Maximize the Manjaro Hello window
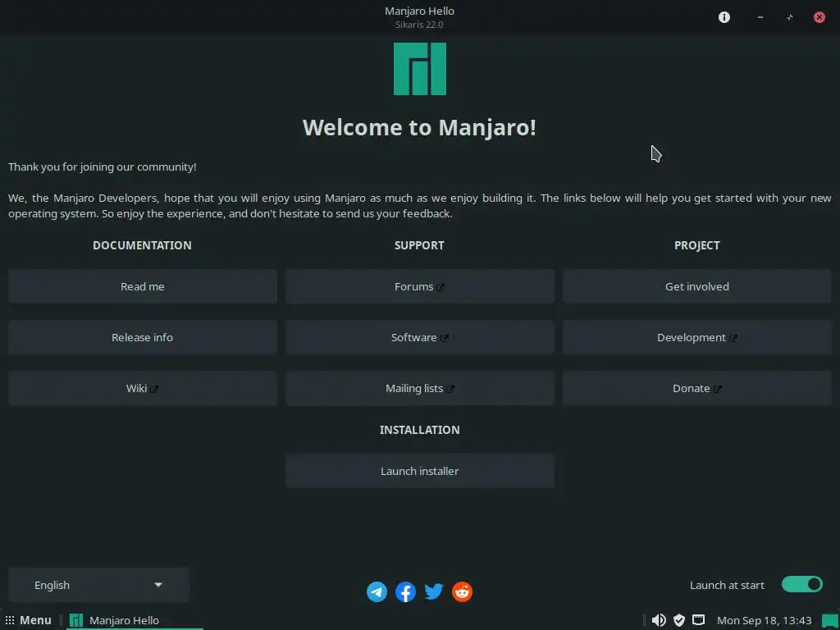Viewport: 840px width, 630px height. (790, 17)
